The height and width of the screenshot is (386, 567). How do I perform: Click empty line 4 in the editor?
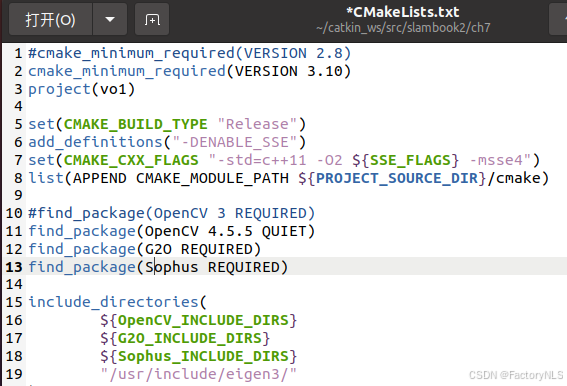click(297, 107)
